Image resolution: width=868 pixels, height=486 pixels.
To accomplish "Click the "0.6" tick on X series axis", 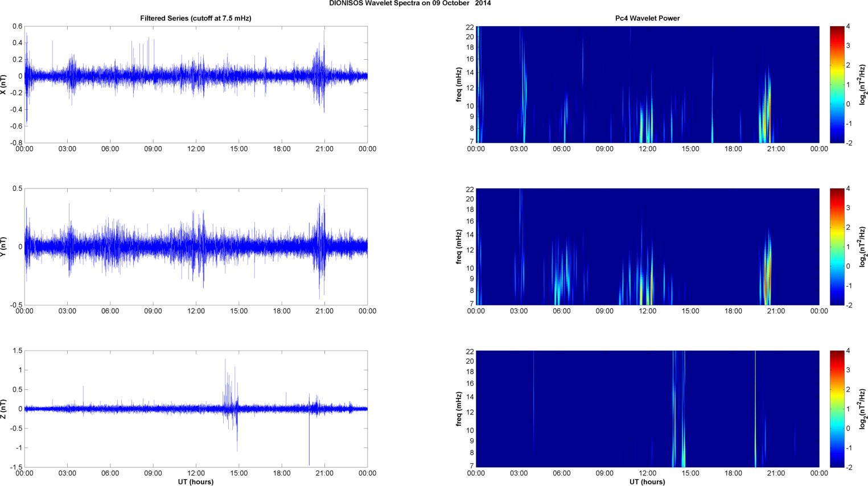I will coord(17,26).
